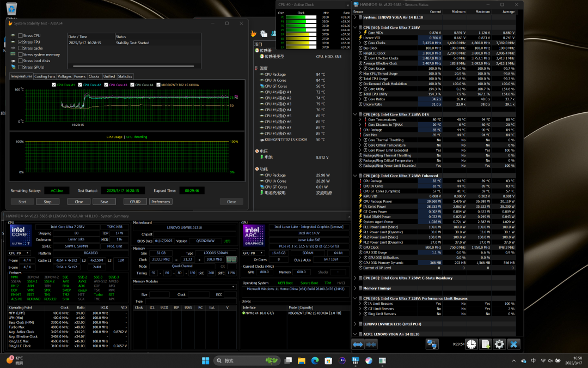Viewport: 588px width, 368px height.
Task: Open the network remote monitoring icon in HWiNFO
Action: pyautogui.click(x=432, y=345)
